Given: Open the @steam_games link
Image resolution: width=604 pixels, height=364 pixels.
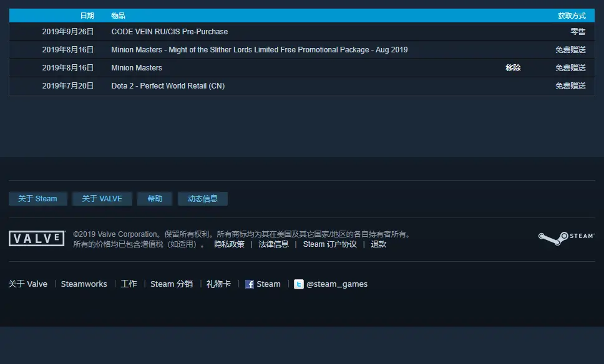Looking at the screenshot, I should 337,284.
